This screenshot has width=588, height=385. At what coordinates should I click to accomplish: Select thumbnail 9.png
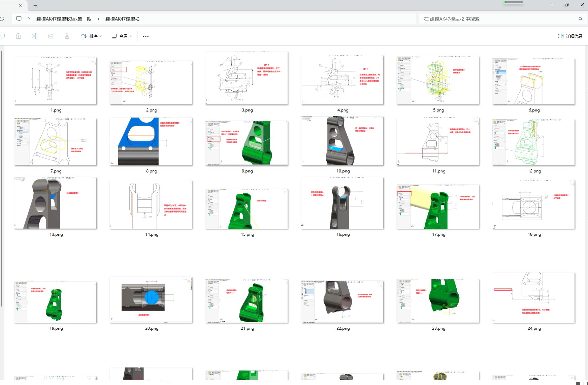coord(247,143)
